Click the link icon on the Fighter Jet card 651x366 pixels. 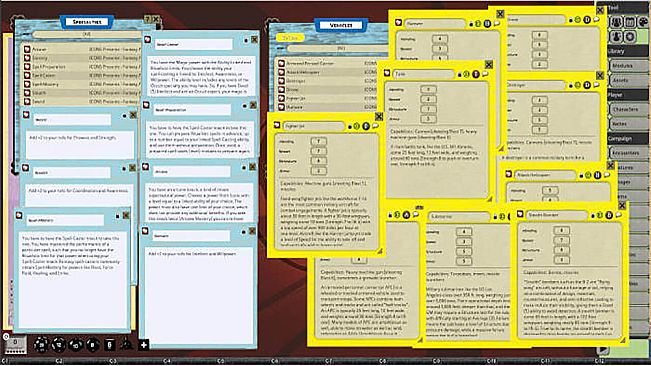click(277, 125)
